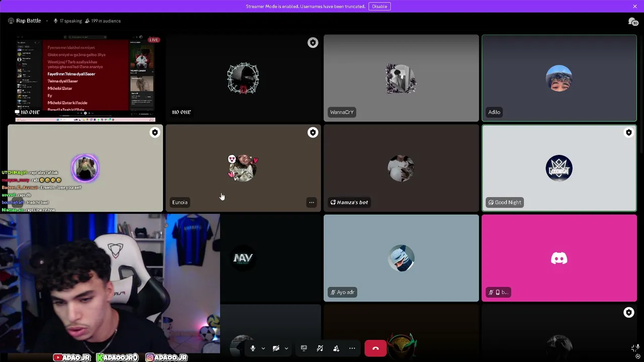Select WannaCrY participant tile
The height and width of the screenshot is (362, 644).
point(401,78)
